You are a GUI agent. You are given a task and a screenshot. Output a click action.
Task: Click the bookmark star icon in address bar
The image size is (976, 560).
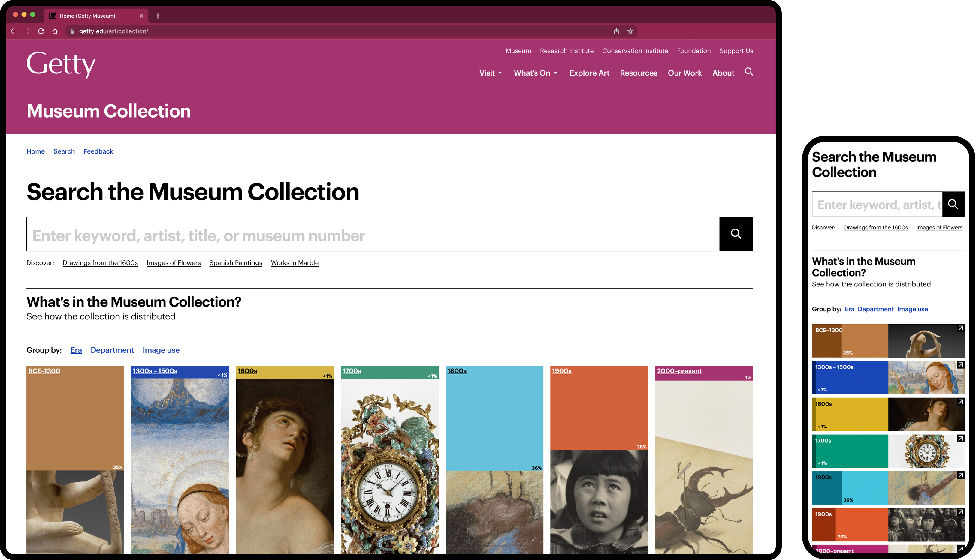pyautogui.click(x=631, y=31)
